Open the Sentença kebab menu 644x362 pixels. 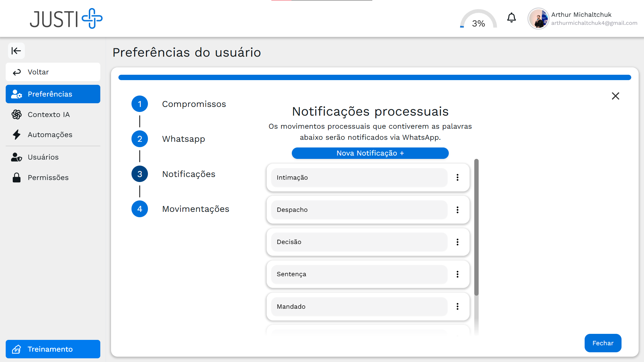(458, 274)
